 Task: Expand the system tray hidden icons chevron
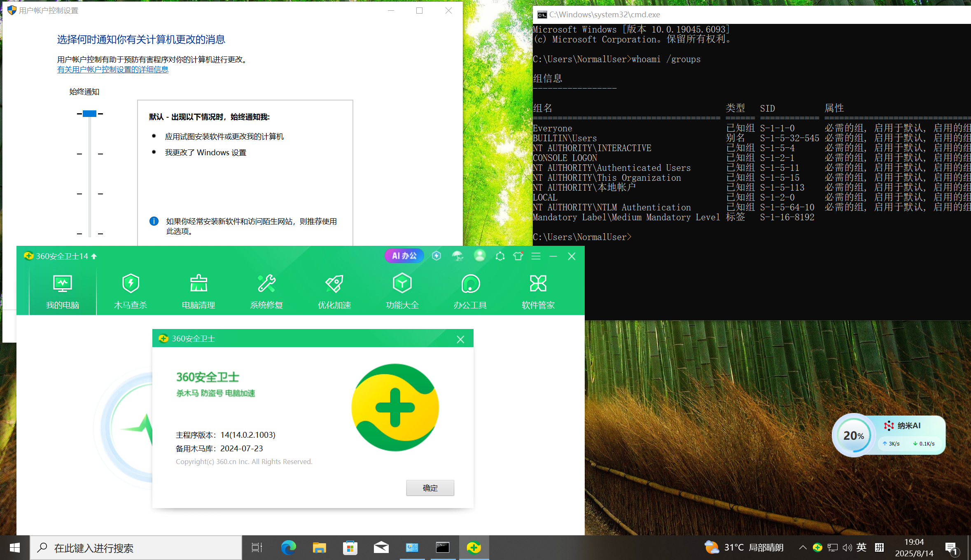click(803, 547)
